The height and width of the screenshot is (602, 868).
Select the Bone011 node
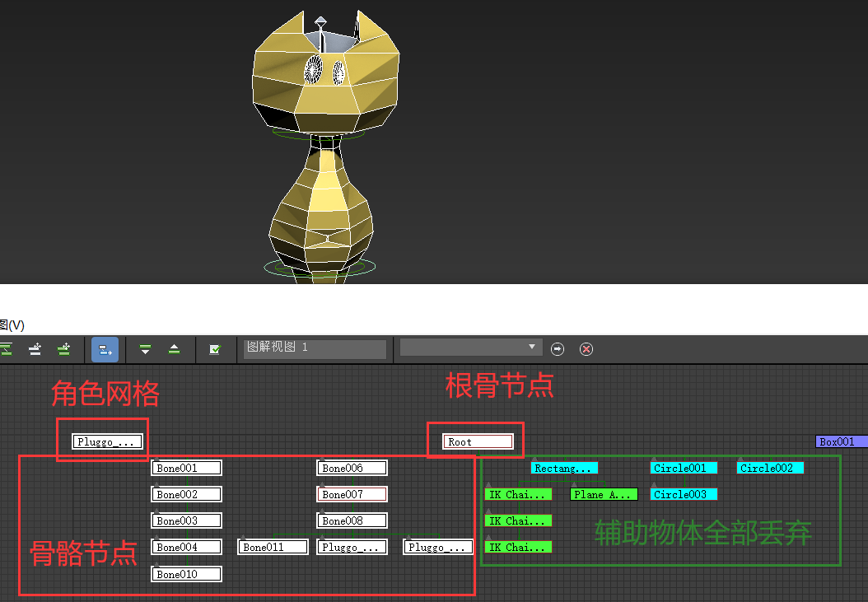coord(273,545)
